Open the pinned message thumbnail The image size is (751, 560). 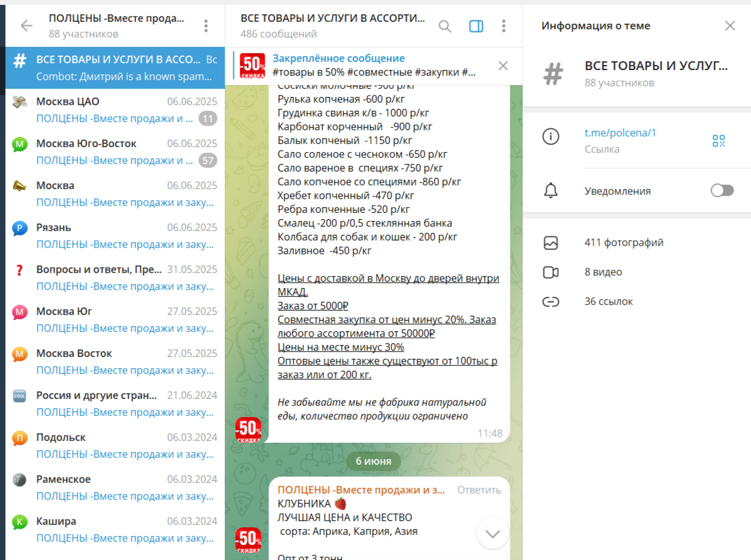[253, 66]
